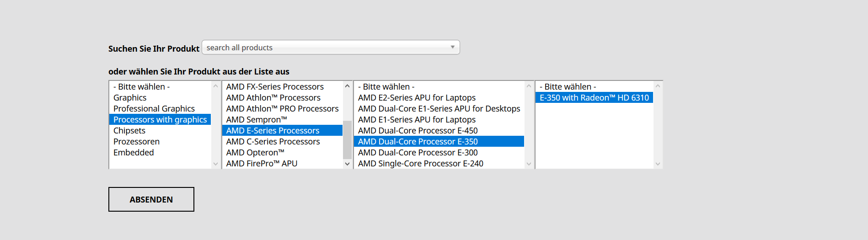This screenshot has width=868, height=240.
Task: Choose AMD FirePro APU entry
Action: click(x=262, y=164)
